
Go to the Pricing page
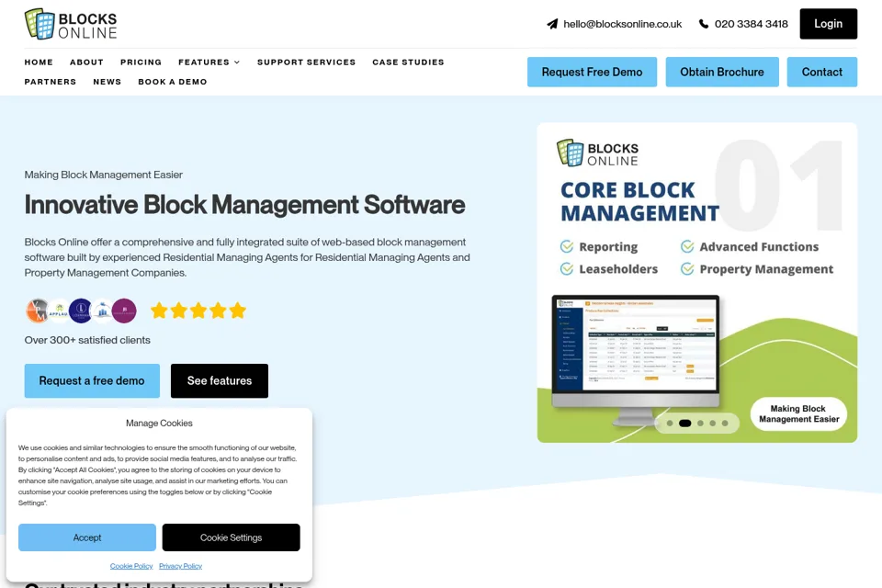coord(141,62)
